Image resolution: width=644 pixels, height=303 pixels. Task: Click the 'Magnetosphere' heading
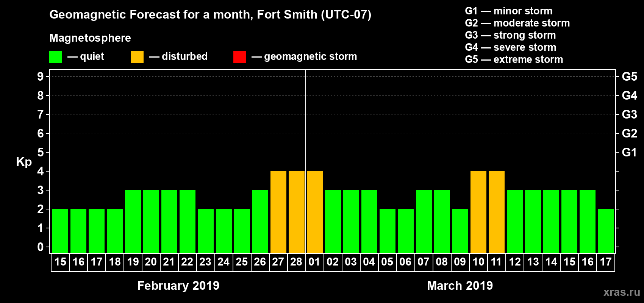(x=90, y=38)
